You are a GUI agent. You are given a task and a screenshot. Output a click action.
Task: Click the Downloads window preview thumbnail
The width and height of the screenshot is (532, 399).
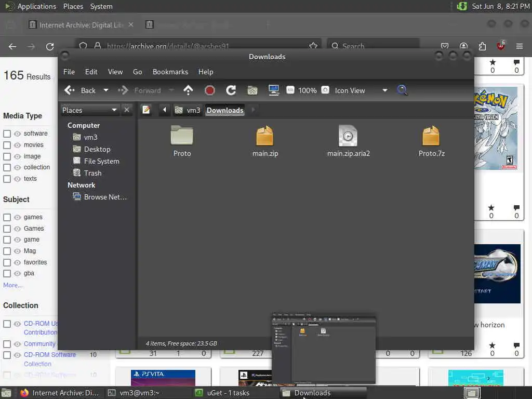click(x=324, y=349)
